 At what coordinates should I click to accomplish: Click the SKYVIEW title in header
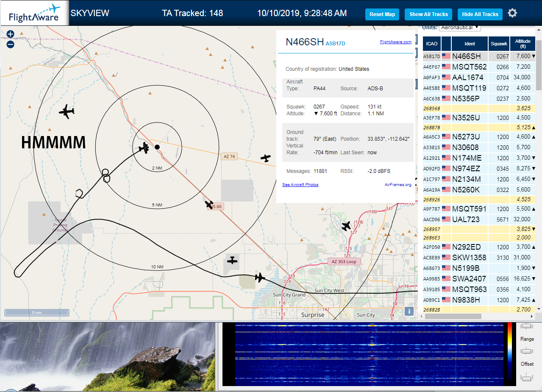pyautogui.click(x=90, y=13)
